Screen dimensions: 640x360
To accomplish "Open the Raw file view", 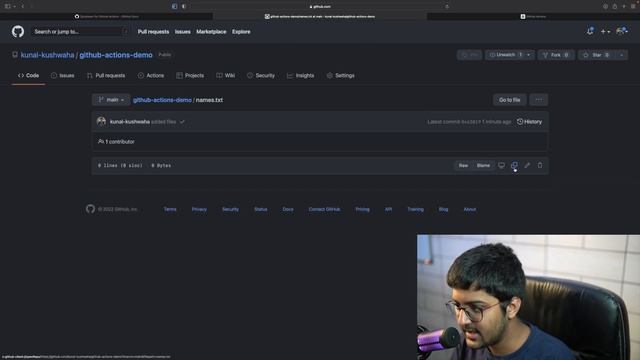I will pyautogui.click(x=463, y=165).
